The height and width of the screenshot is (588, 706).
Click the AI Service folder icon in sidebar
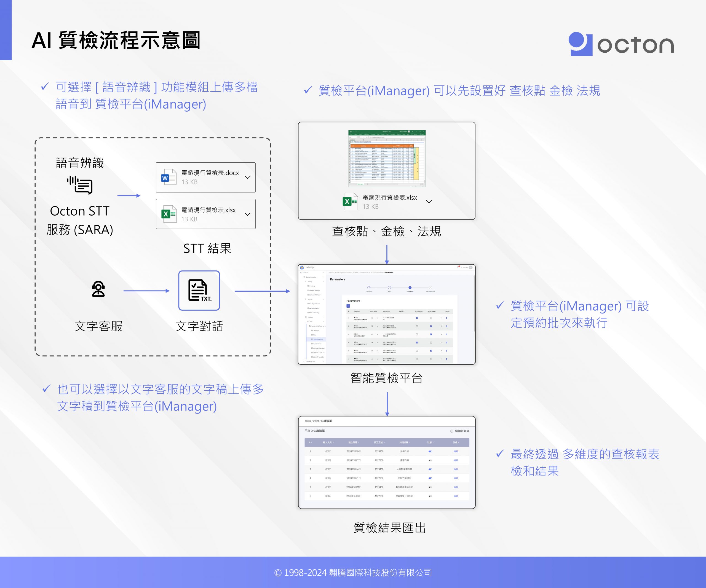[x=301, y=272]
